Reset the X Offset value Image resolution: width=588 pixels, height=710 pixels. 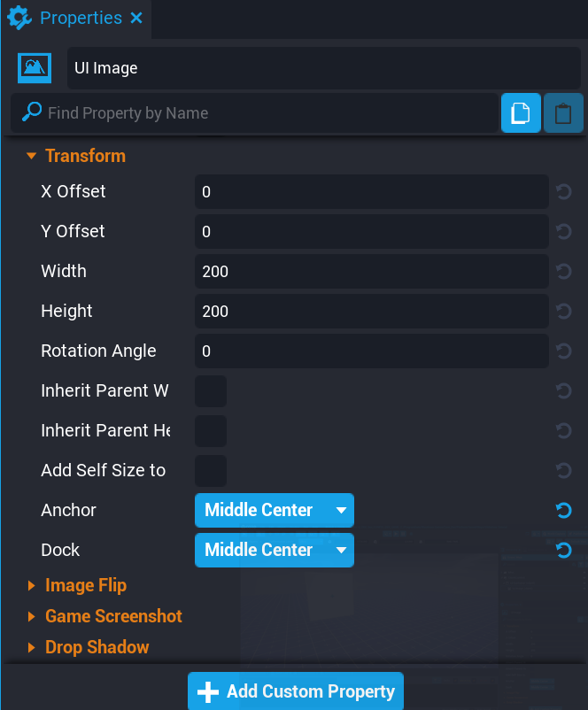(x=563, y=192)
